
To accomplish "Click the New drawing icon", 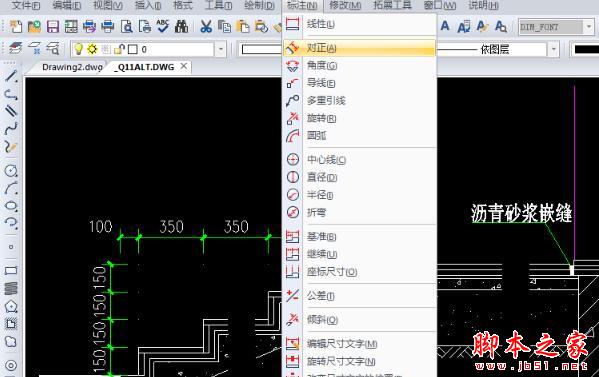I will coord(16,27).
